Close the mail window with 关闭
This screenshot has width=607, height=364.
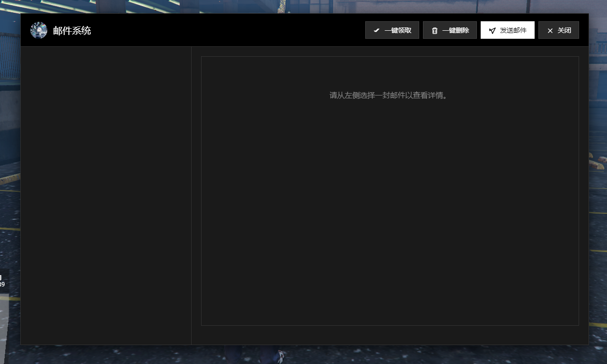558,30
